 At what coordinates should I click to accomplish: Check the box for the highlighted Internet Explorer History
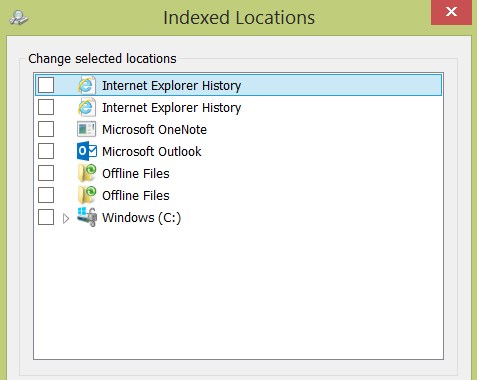pos(46,85)
